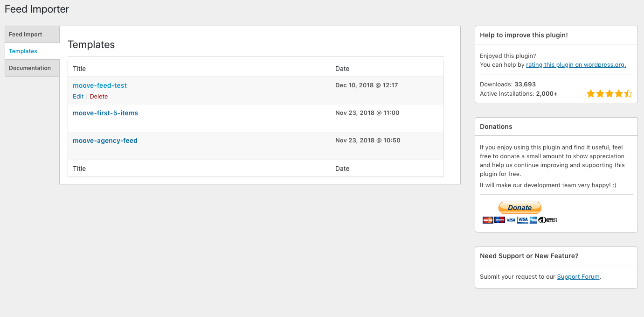Image resolution: width=644 pixels, height=317 pixels.
Task: Click the payment card logos under Donate
Action: (x=520, y=220)
